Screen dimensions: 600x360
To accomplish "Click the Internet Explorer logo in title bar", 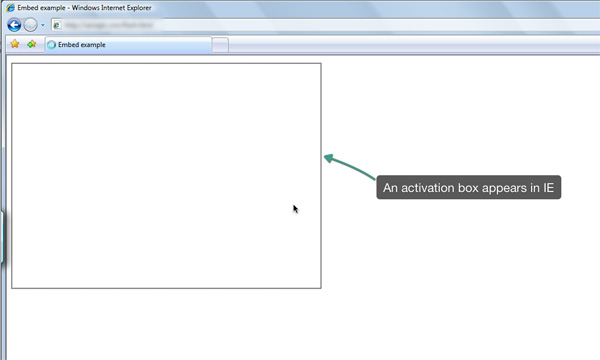I will pyautogui.click(x=10, y=8).
